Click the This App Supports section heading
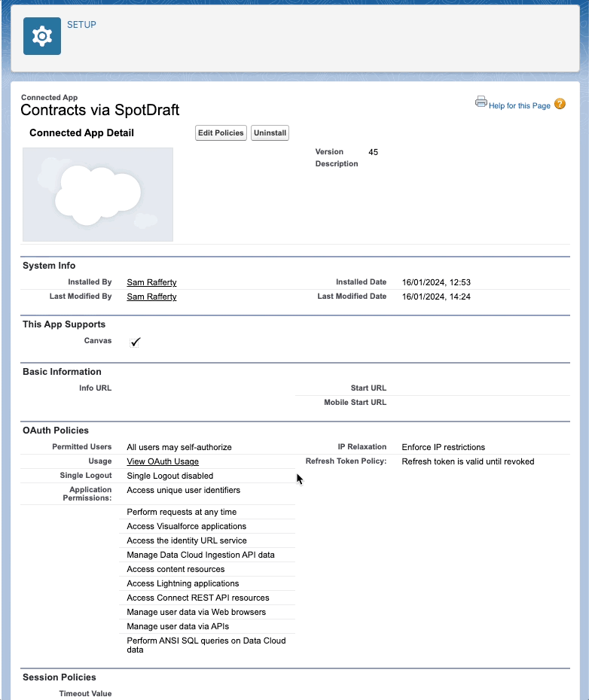This screenshot has height=700, width=589. [64, 324]
